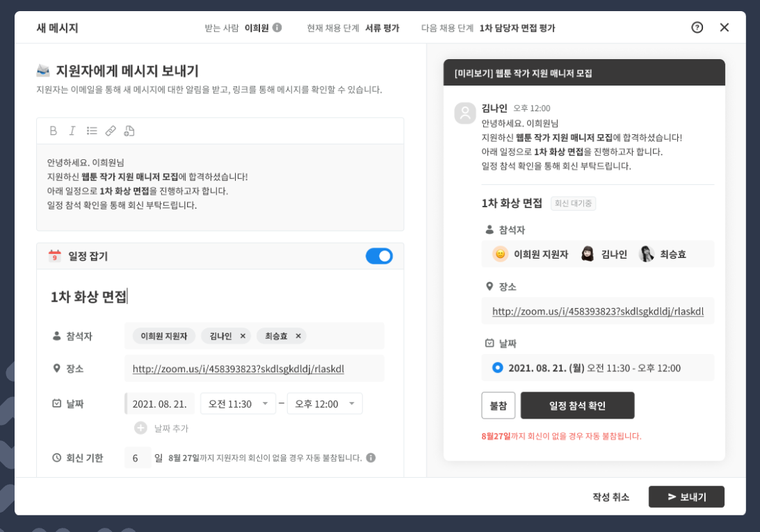Select the 2021. 08. 21. date radio option
Screen dimensions: 760x532
tap(497, 368)
